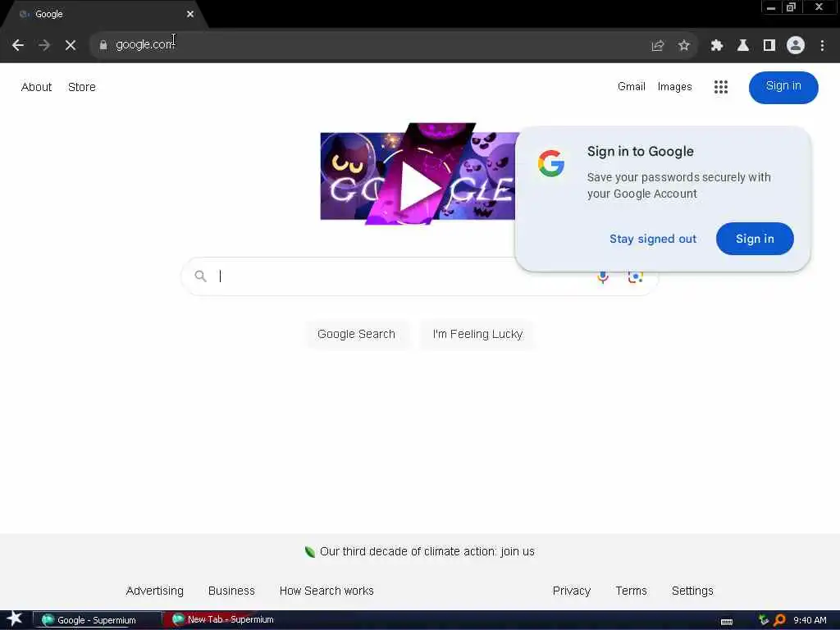
Task: Open the About link
Action: click(36, 87)
